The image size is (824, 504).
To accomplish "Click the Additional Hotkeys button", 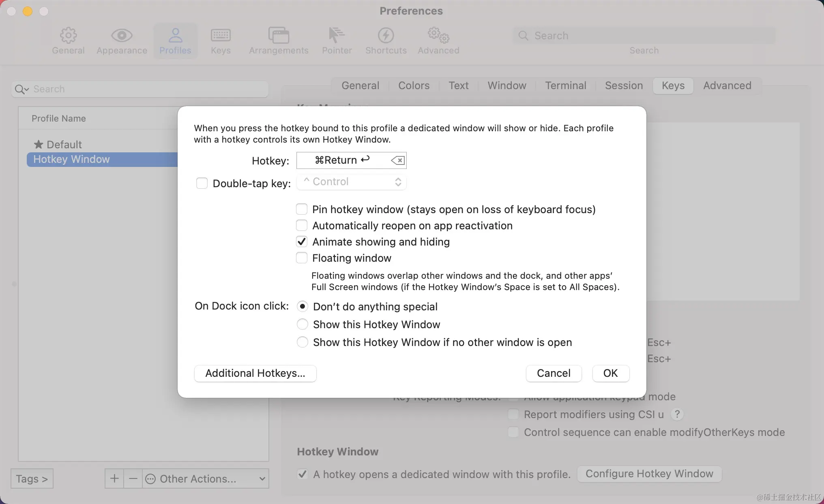I will tap(255, 373).
